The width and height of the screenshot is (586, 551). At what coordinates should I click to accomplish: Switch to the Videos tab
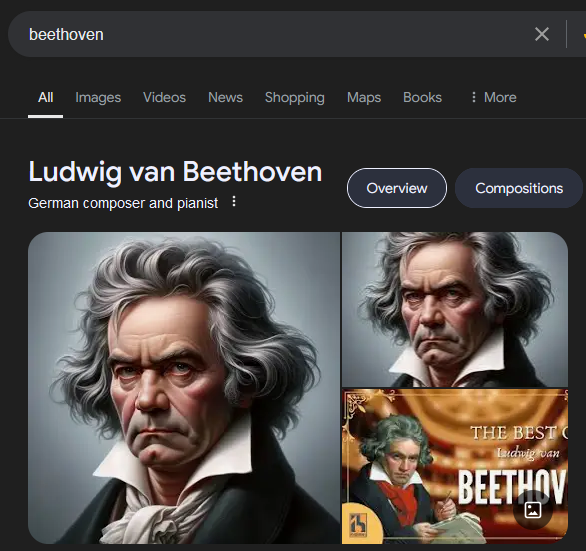pos(164,97)
